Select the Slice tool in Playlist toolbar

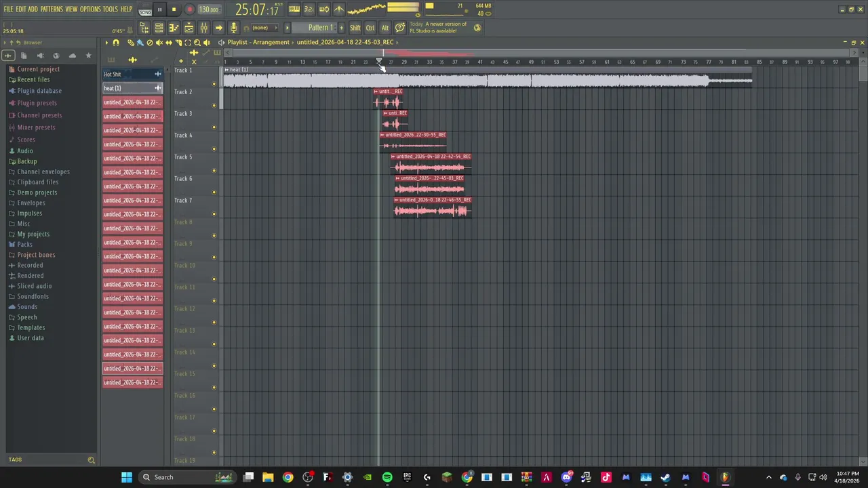(178, 43)
